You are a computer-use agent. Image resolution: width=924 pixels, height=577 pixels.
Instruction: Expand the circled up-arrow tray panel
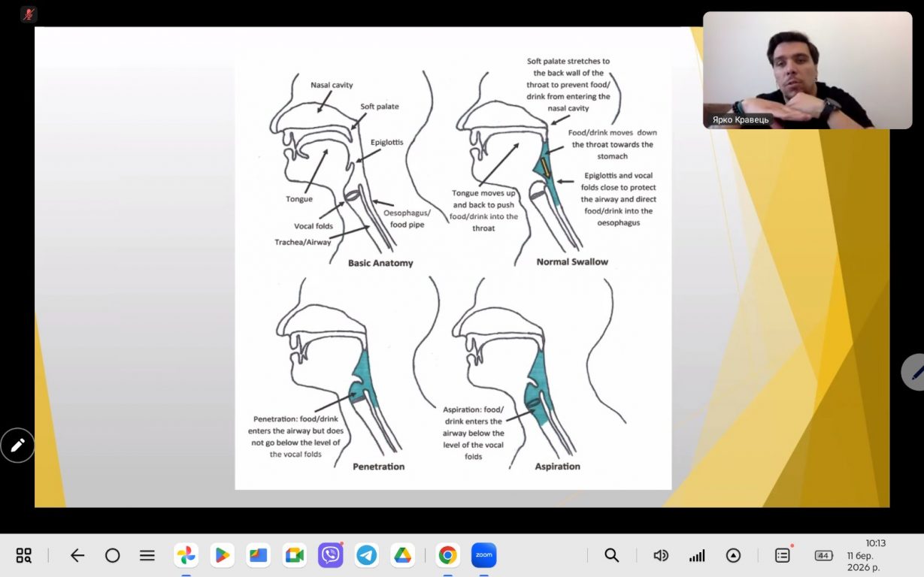733,555
